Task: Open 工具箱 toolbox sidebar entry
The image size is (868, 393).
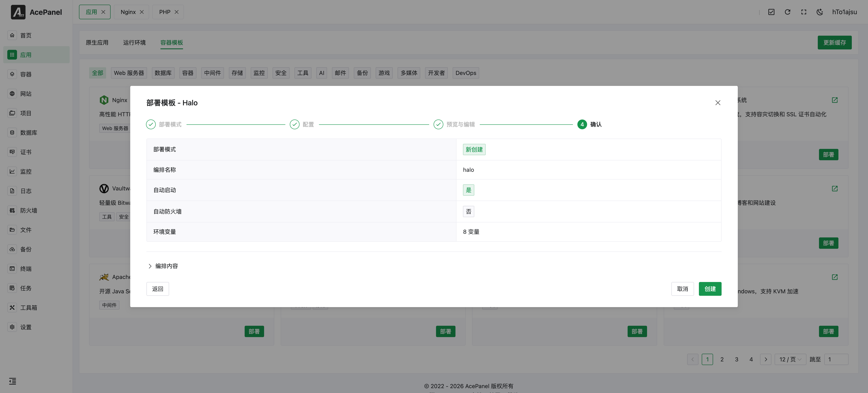Action: tap(28, 307)
